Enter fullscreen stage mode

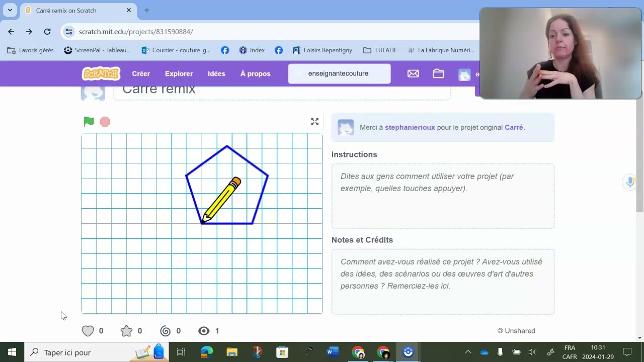coord(314,122)
